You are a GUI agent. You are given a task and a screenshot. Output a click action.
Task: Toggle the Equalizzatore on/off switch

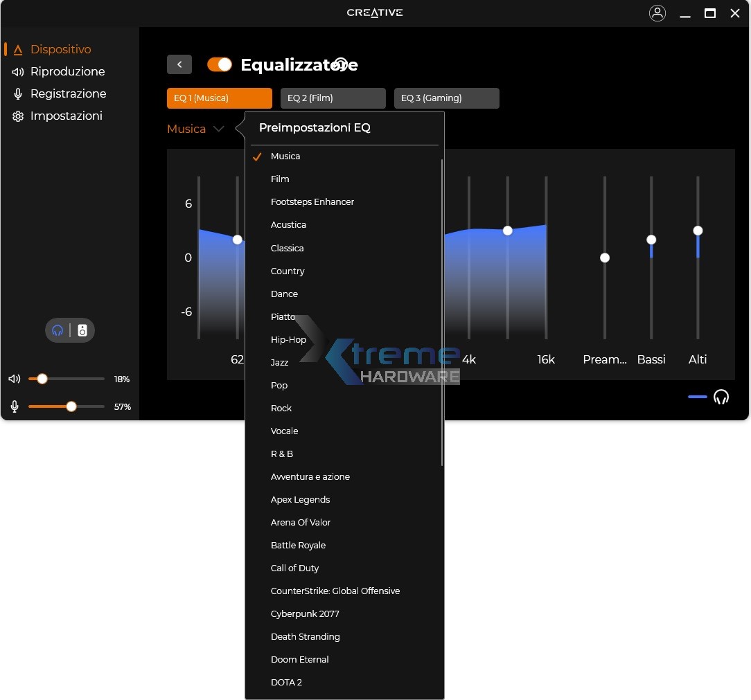click(x=220, y=64)
